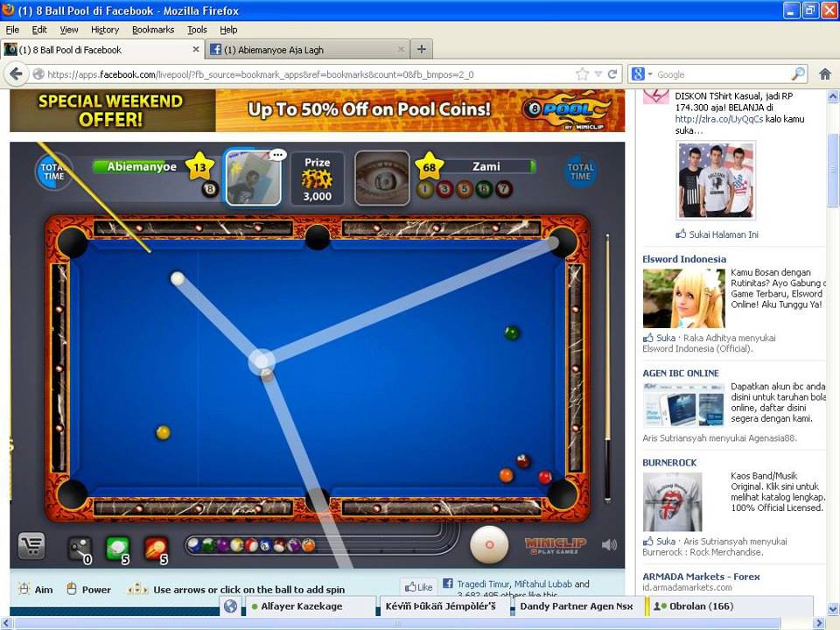840x630 pixels.
Task: Click the level 13 star badge
Action: tap(199, 167)
